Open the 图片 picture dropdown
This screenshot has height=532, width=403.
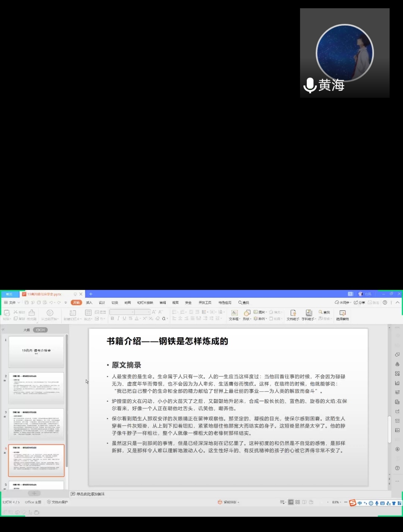tap(260, 312)
